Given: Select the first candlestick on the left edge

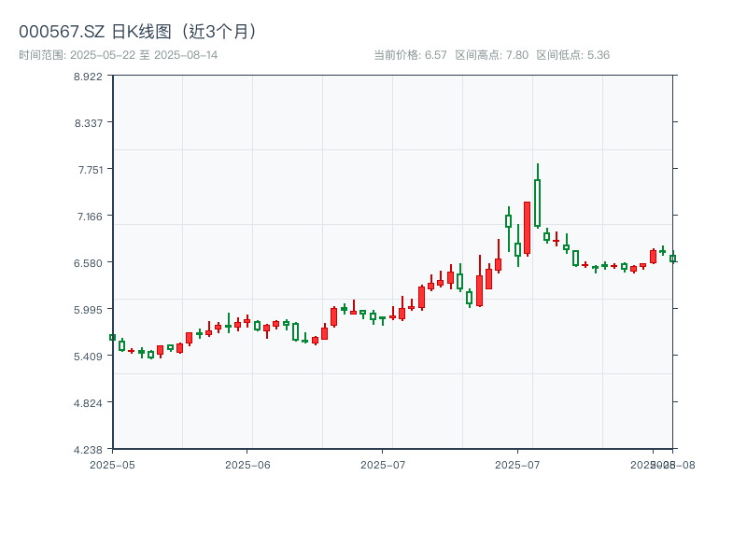Looking at the screenshot, I should pyautogui.click(x=112, y=337).
